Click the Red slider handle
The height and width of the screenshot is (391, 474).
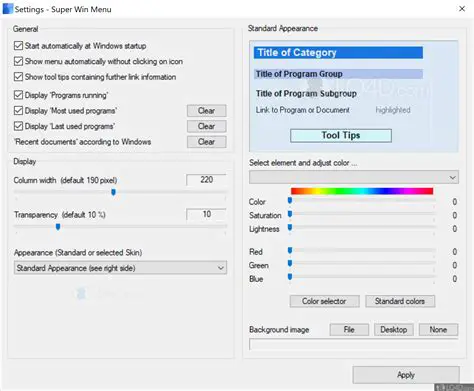pyautogui.click(x=290, y=250)
